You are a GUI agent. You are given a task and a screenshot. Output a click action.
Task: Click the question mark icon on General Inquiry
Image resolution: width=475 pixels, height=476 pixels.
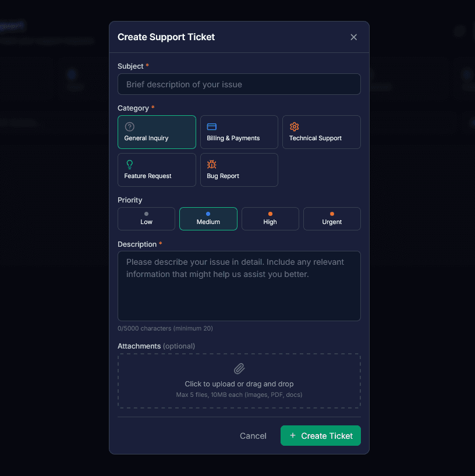coord(129,125)
